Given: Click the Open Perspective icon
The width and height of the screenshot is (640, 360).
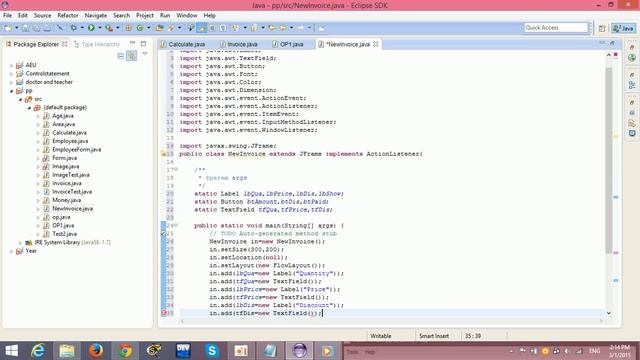Looking at the screenshot, I should point(602,28).
